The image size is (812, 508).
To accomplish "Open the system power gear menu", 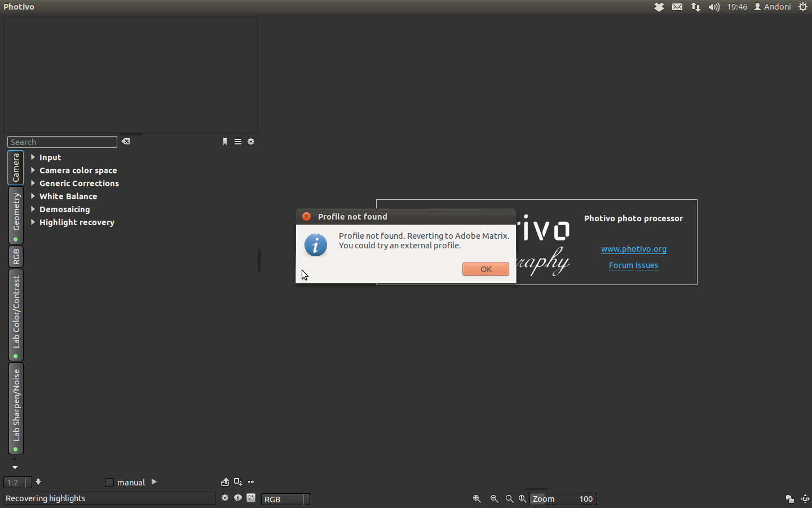I will click(803, 7).
